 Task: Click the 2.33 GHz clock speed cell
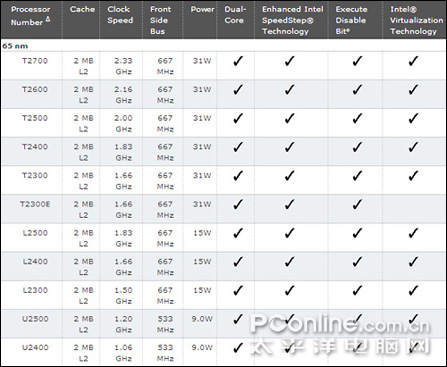[x=123, y=66]
